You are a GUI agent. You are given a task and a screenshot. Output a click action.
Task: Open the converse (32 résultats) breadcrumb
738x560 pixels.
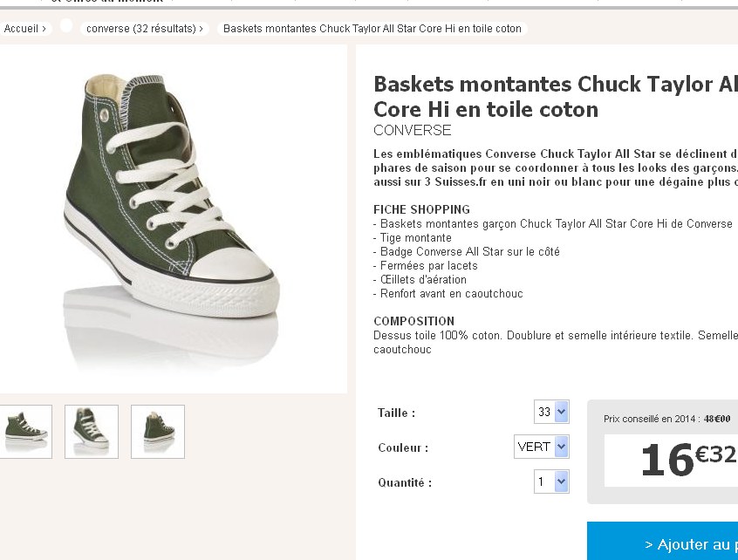coord(144,29)
